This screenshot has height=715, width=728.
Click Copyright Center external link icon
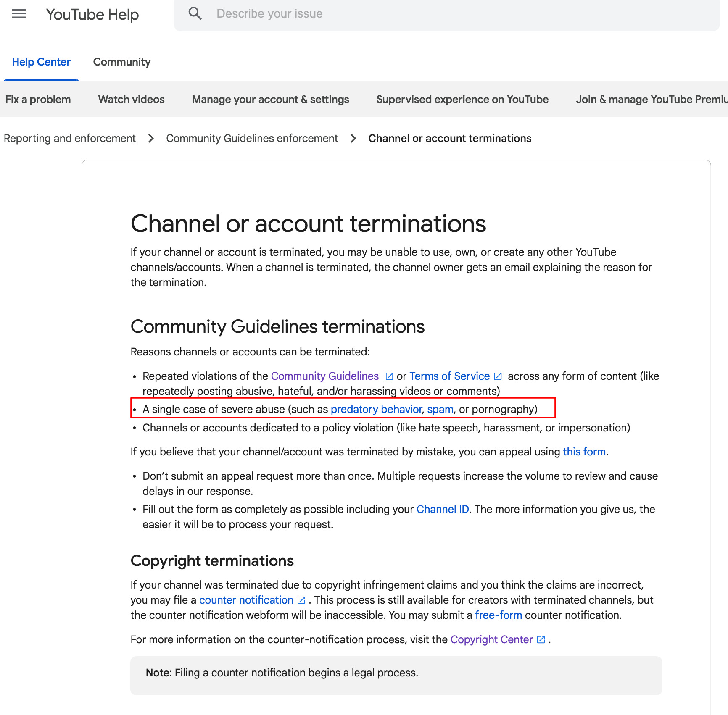[541, 640]
